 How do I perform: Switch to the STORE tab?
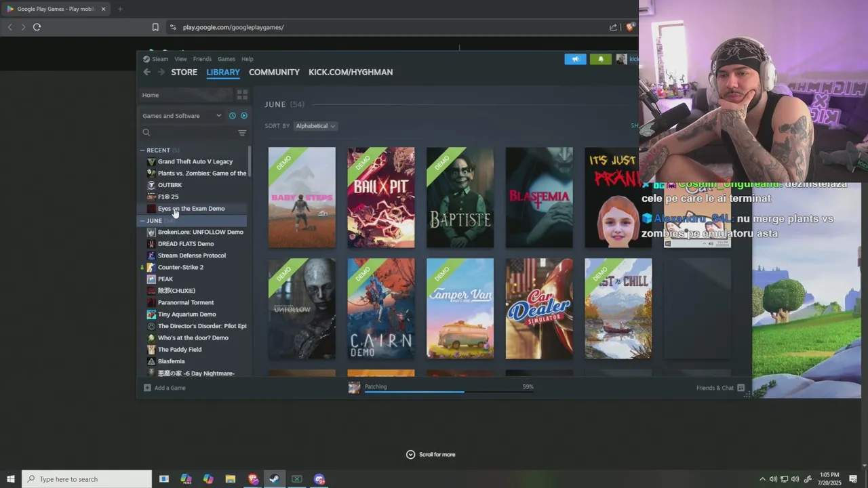tap(184, 72)
